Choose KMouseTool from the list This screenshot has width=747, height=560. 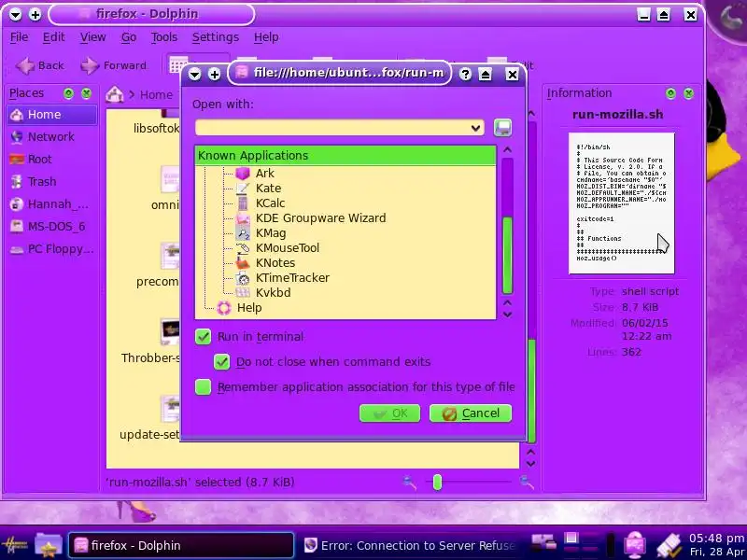pos(287,247)
